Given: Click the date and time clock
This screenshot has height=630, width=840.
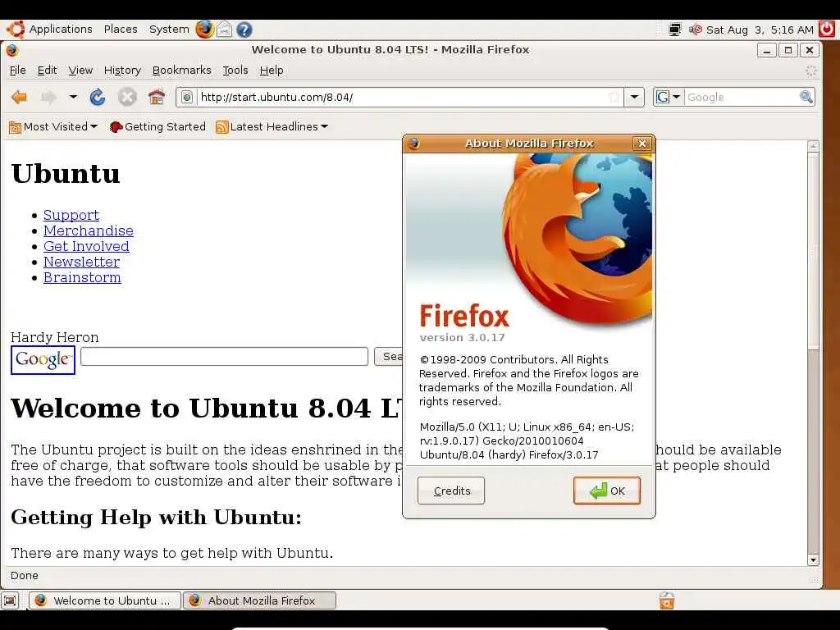Looking at the screenshot, I should pyautogui.click(x=760, y=30).
